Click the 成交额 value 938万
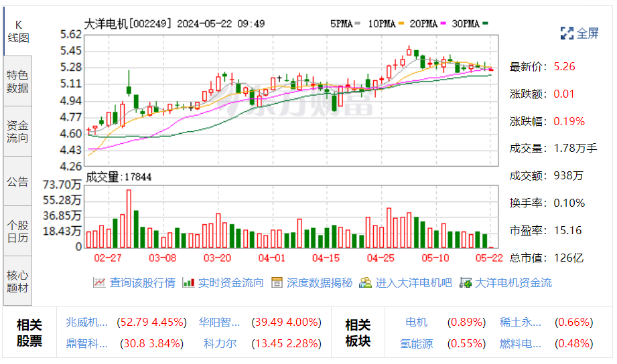 pos(568,176)
